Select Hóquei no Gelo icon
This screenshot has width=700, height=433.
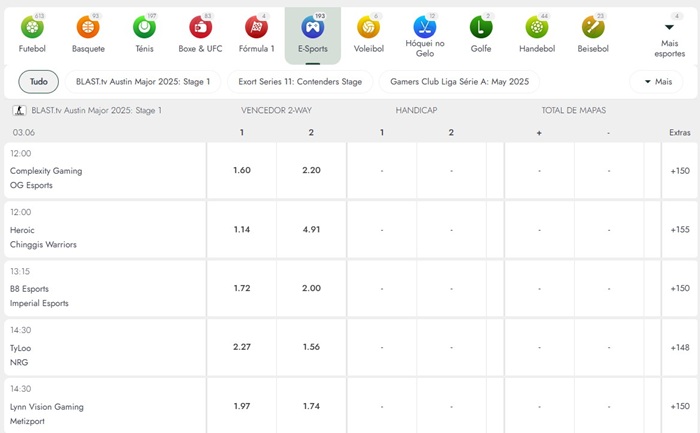[x=425, y=27]
